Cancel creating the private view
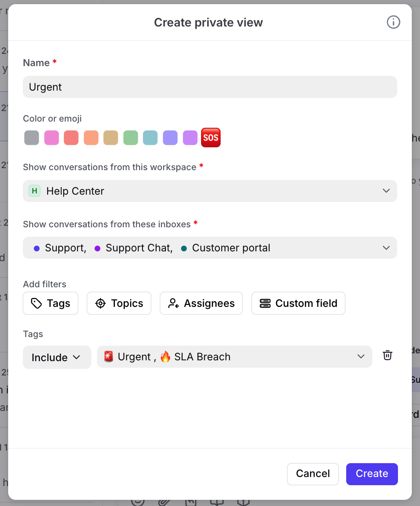Image resolution: width=420 pixels, height=506 pixels. point(313,474)
